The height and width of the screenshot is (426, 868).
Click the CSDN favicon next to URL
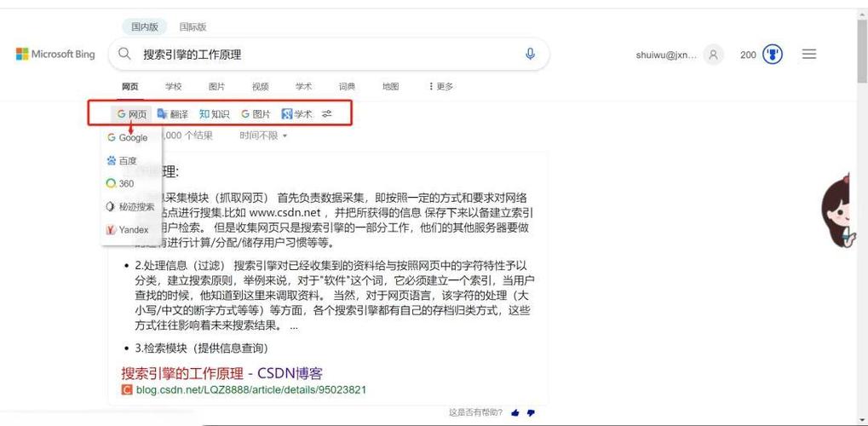(127, 389)
